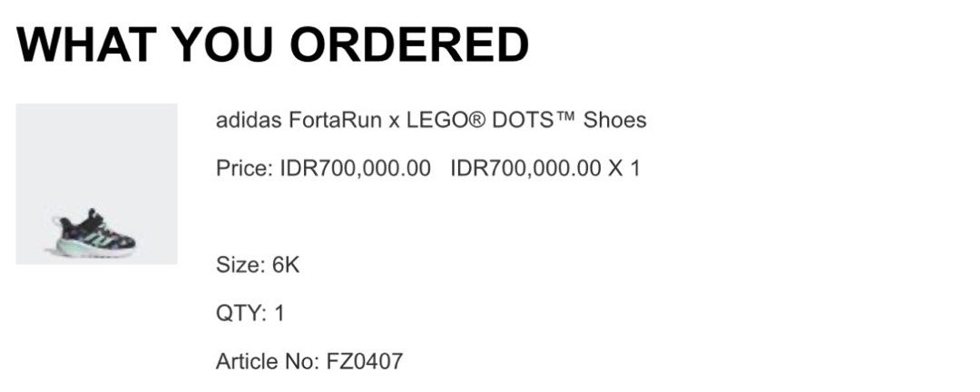The width and height of the screenshot is (980, 392).
Task: Select the 6K size value
Action: point(286,266)
